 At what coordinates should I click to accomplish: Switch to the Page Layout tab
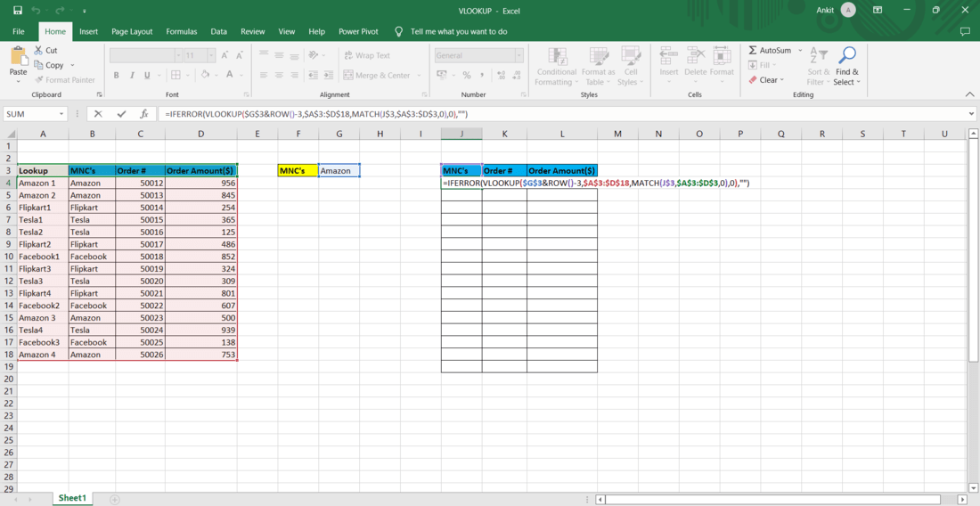(133, 31)
